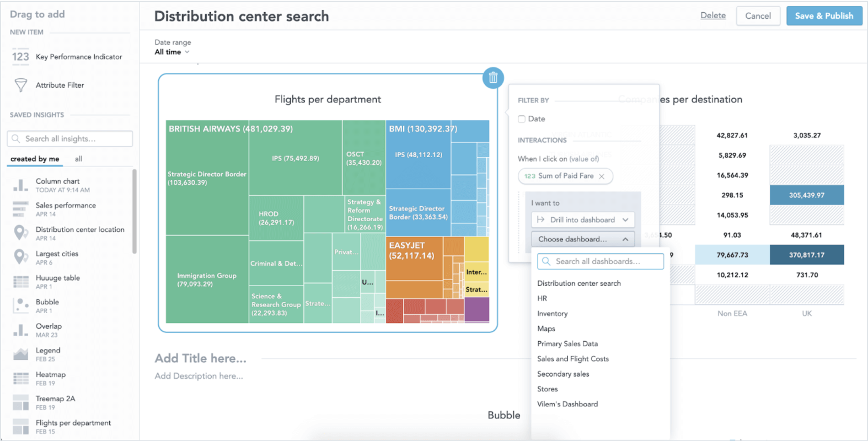Click the 123 icon in the Paid Fare tag
Image resolution: width=868 pixels, height=441 pixels.
(529, 176)
